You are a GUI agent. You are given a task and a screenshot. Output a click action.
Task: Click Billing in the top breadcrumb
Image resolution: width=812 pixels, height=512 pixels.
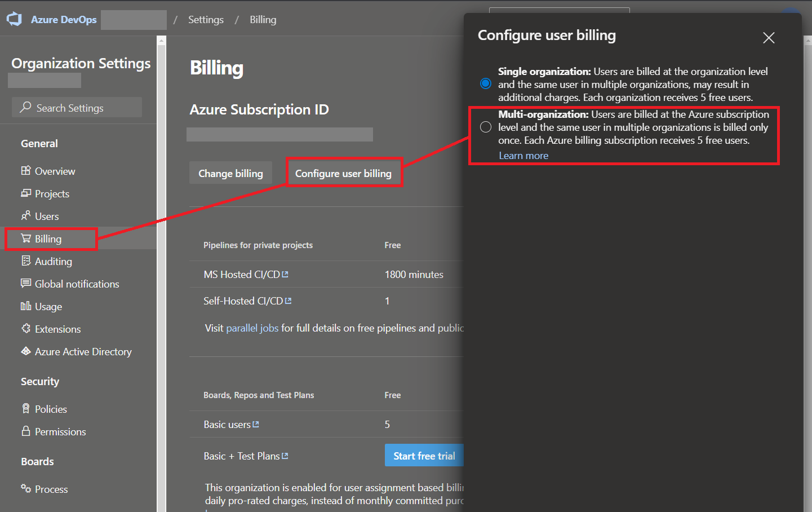pyautogui.click(x=263, y=19)
